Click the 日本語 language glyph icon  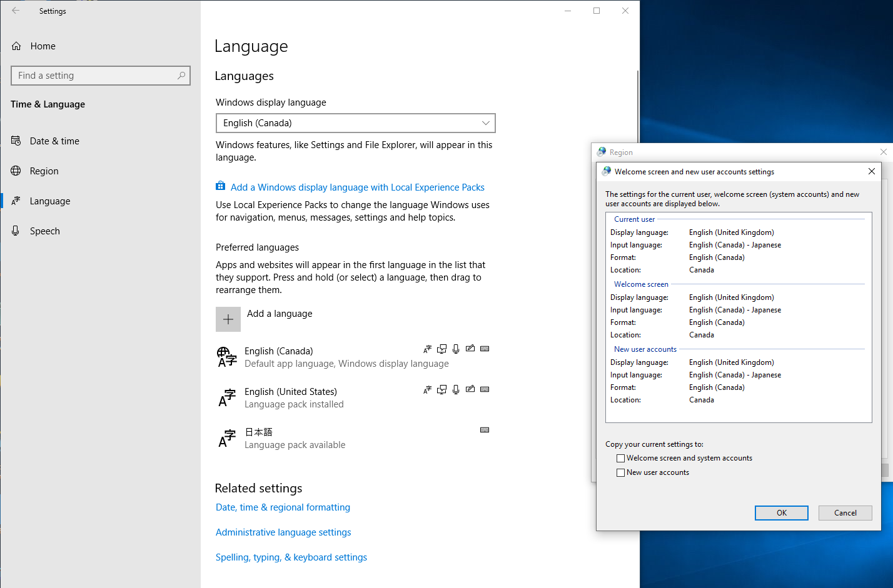click(x=227, y=438)
